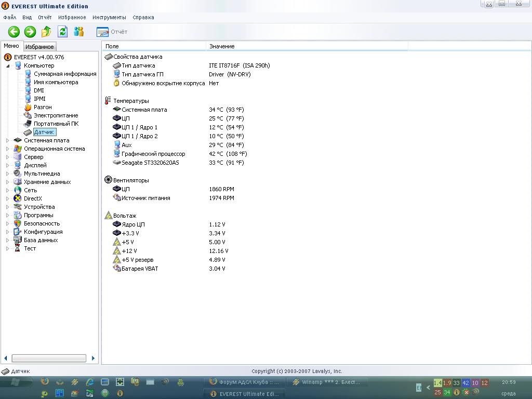Click the Безопасность shield icon

click(x=18, y=223)
